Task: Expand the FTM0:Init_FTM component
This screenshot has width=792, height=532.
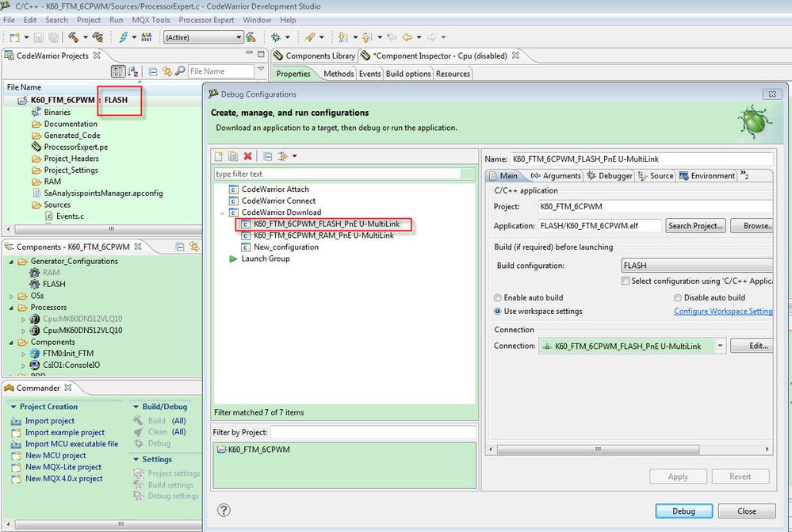Action: pos(23,354)
